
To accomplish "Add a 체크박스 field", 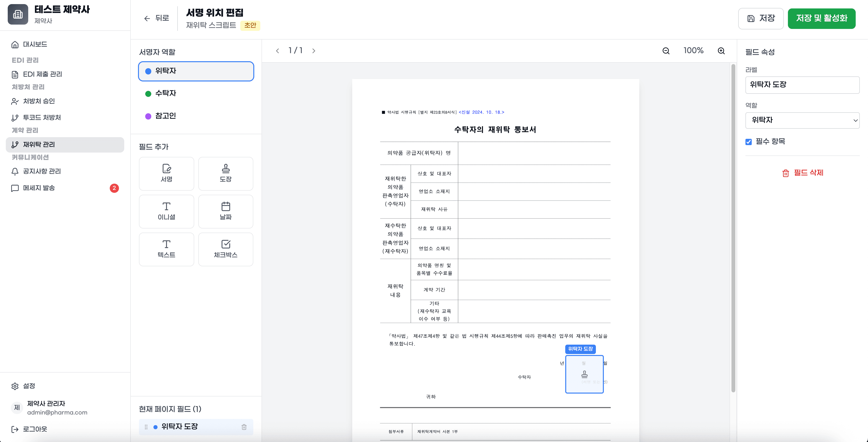I will point(225,249).
